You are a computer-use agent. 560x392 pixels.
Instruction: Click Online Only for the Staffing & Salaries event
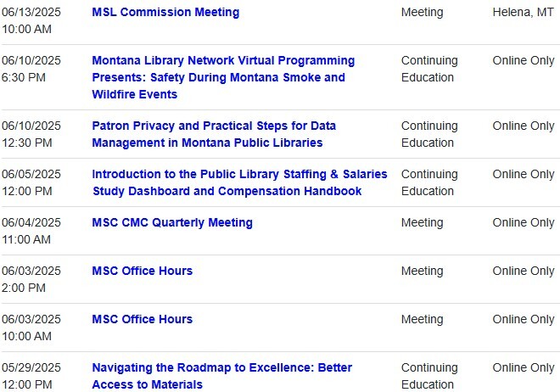524,174
